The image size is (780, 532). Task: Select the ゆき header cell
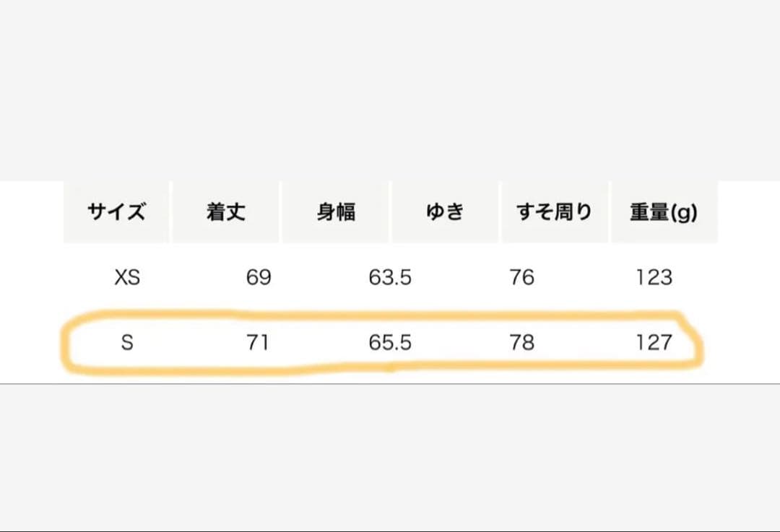click(444, 212)
